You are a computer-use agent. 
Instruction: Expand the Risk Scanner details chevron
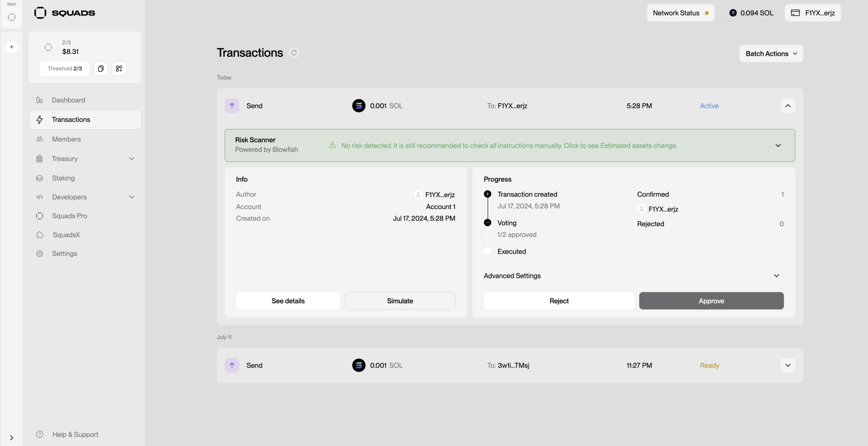point(778,146)
